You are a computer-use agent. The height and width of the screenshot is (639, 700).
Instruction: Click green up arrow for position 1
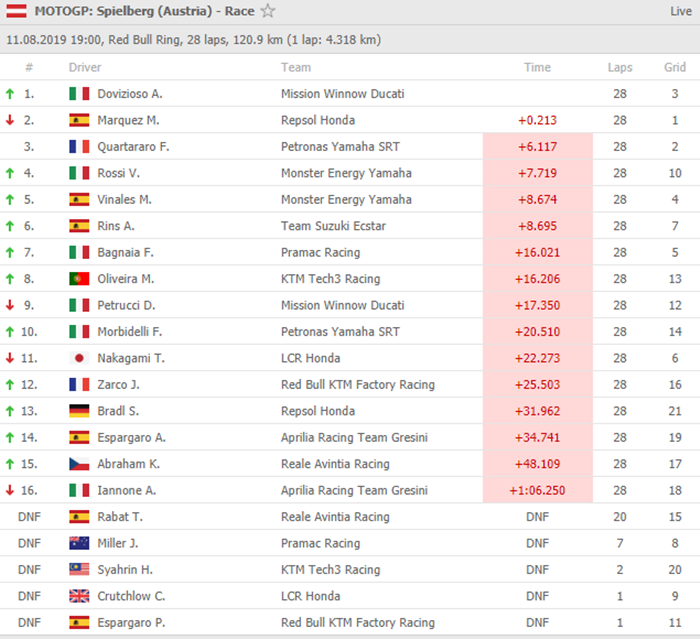point(10,94)
